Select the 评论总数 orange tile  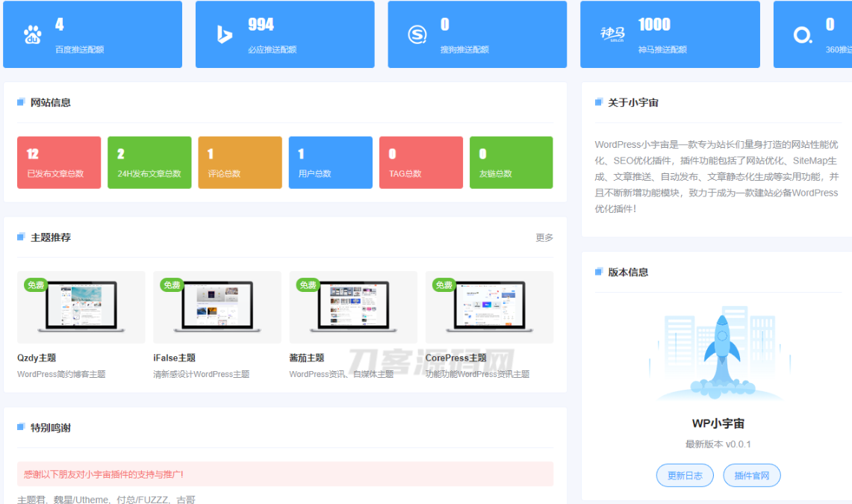tap(240, 162)
